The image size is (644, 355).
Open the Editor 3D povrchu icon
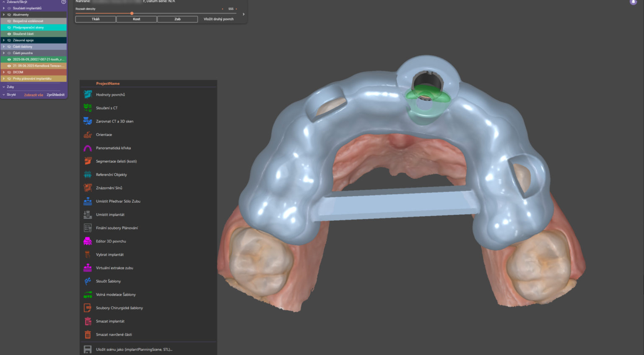(88, 241)
